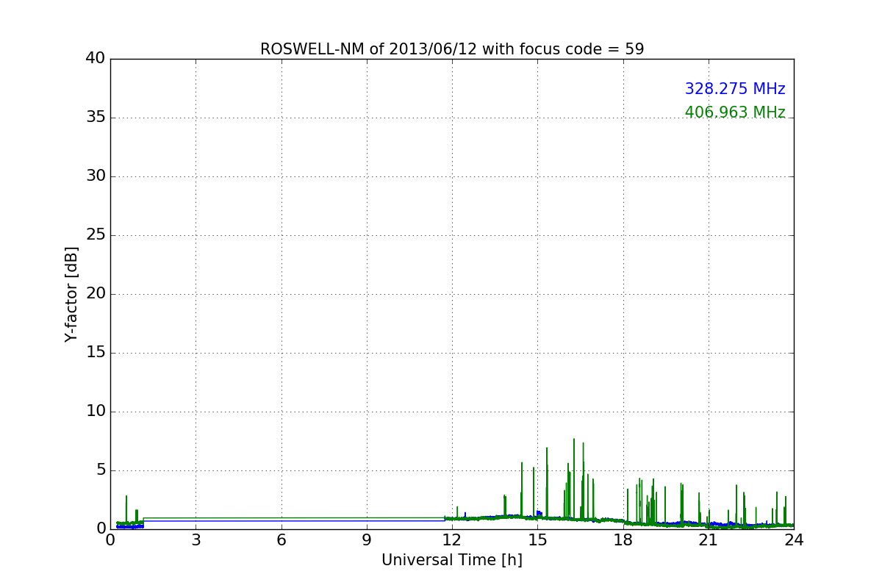Click the x-axis tick label 18
The width and height of the screenshot is (882, 588).
pos(623,540)
